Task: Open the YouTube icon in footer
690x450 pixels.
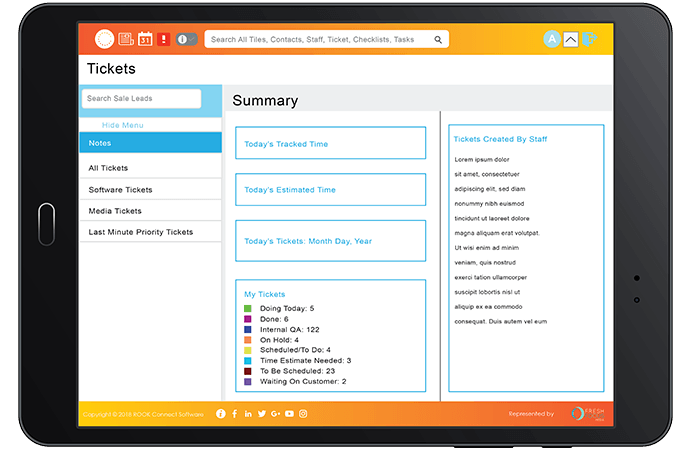Action: 289,414
